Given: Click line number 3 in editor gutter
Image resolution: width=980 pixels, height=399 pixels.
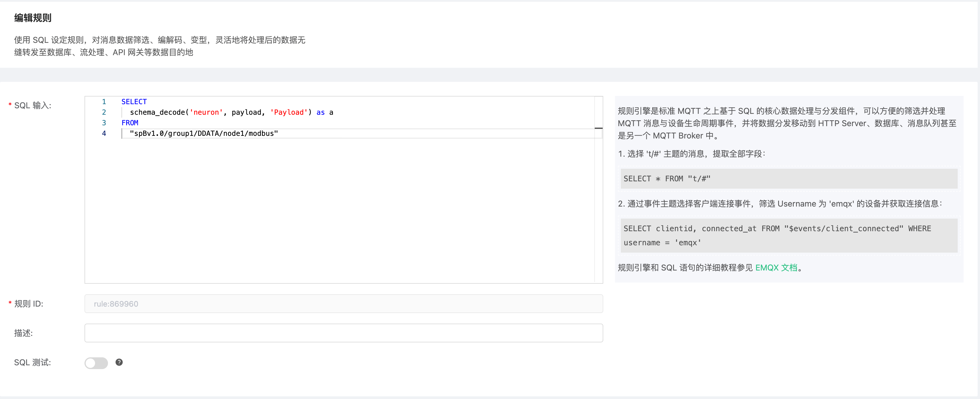Looking at the screenshot, I should [x=104, y=123].
